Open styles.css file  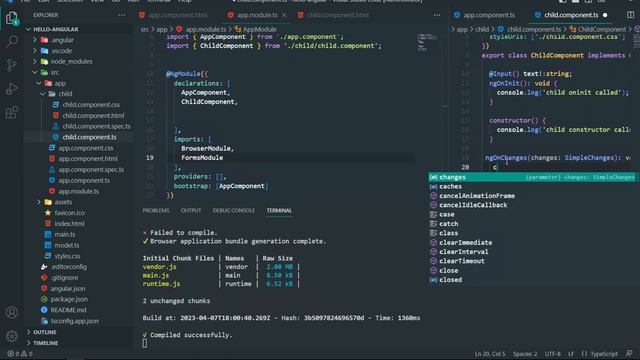point(67,256)
